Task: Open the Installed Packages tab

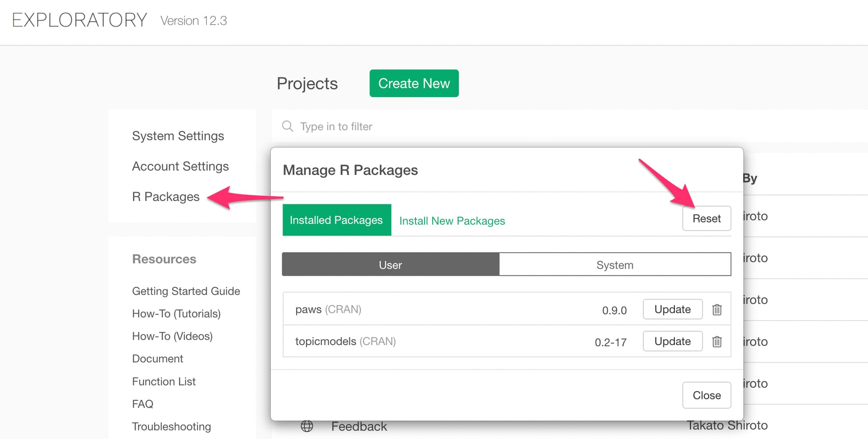Action: coord(337,220)
